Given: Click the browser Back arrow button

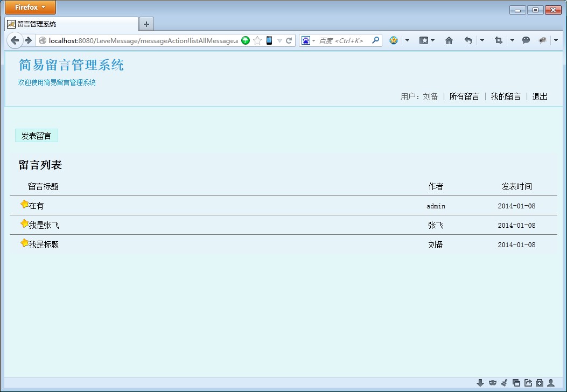Looking at the screenshot, I should coord(15,40).
